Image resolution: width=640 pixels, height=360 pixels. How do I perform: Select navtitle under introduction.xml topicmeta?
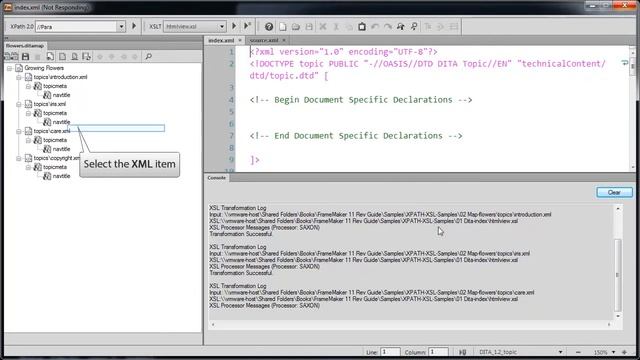click(x=61, y=95)
